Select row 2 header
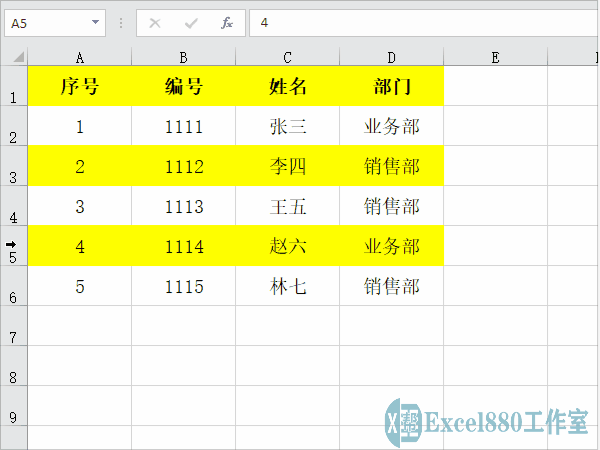 [13, 126]
